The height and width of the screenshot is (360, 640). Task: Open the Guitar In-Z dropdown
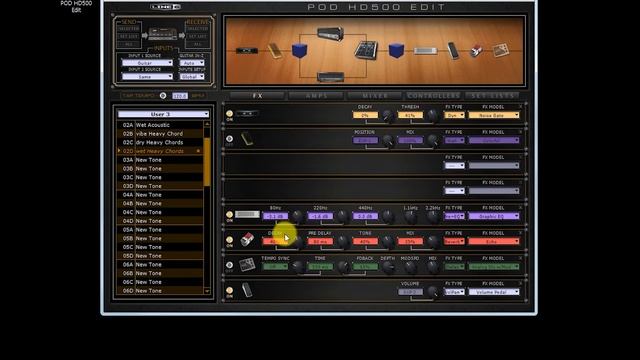pos(192,63)
